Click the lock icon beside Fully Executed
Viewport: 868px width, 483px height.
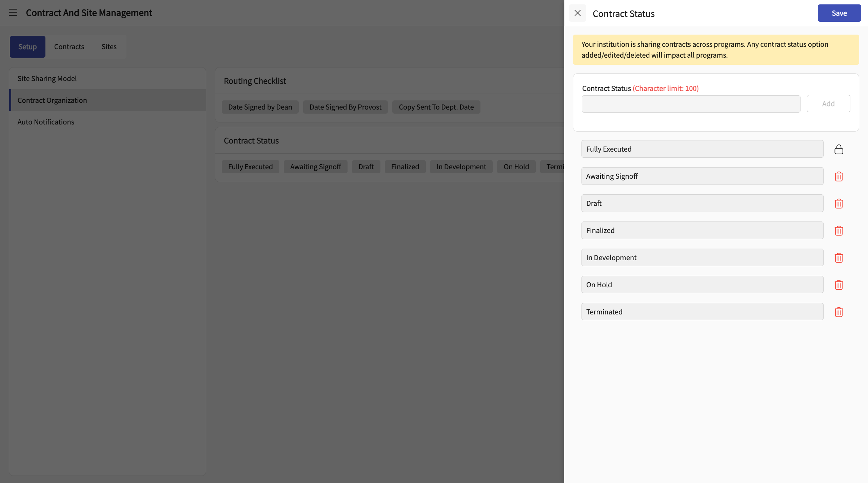839,149
